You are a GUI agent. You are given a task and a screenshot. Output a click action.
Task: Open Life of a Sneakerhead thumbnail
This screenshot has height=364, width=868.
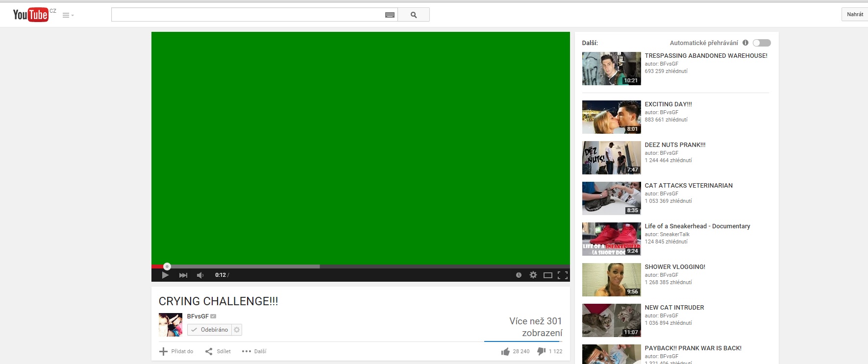(612, 239)
